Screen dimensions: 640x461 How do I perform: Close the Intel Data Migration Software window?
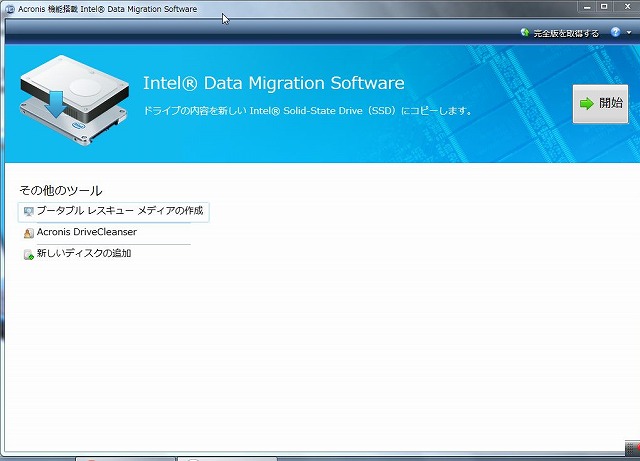tap(627, 7)
